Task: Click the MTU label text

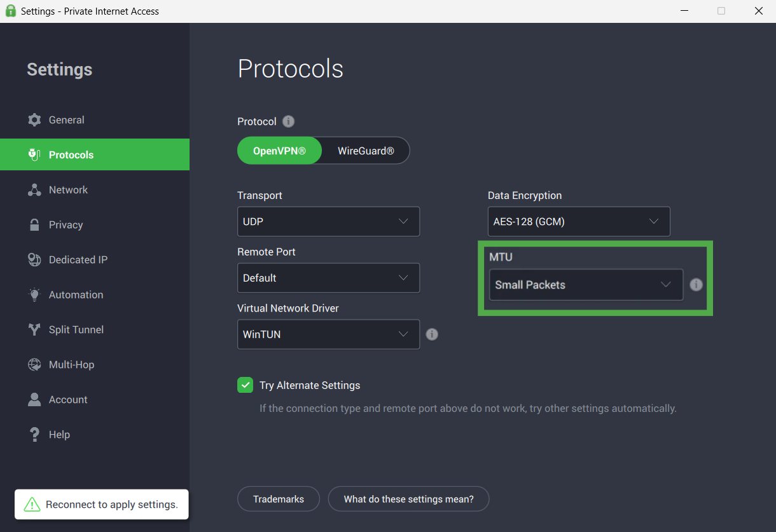Action: [501, 257]
